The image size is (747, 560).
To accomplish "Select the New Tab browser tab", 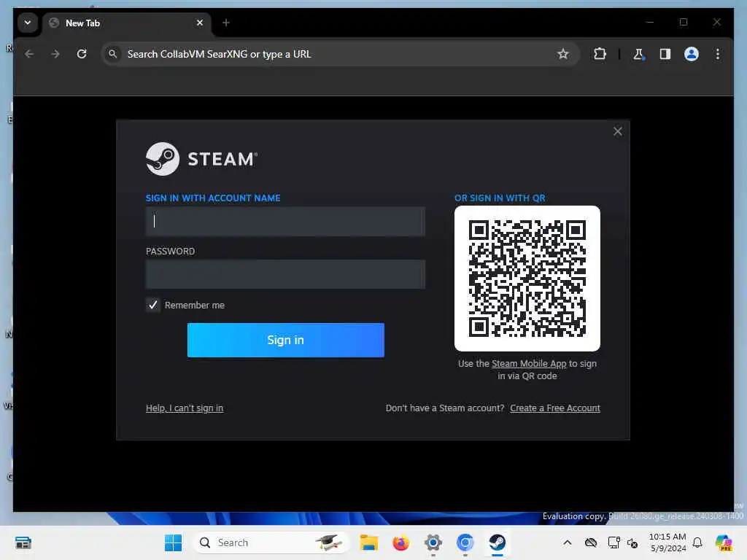I will 127,23.
